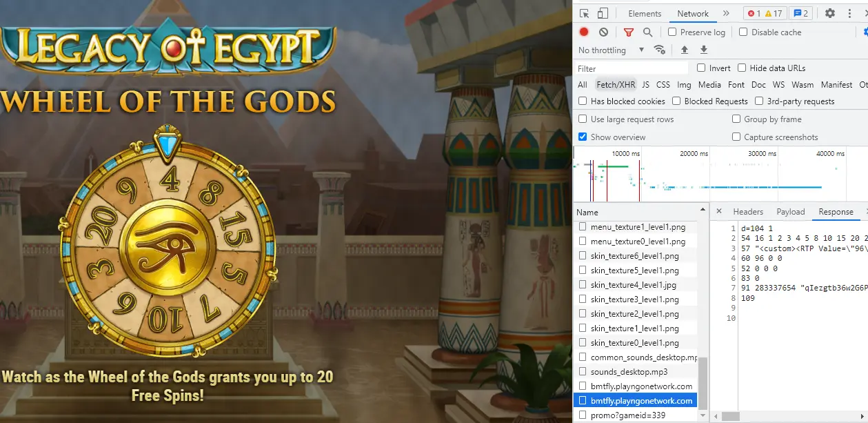The height and width of the screenshot is (423, 868).
Task: Switch to the Elements panel tab
Action: click(x=645, y=14)
